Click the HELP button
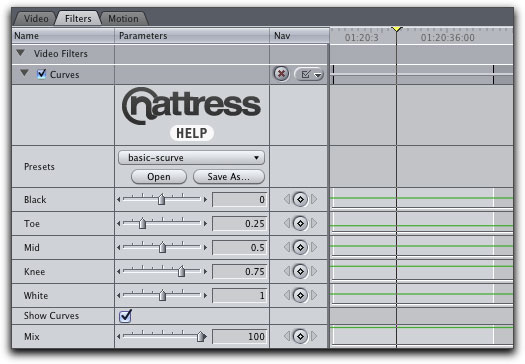 pyautogui.click(x=192, y=133)
